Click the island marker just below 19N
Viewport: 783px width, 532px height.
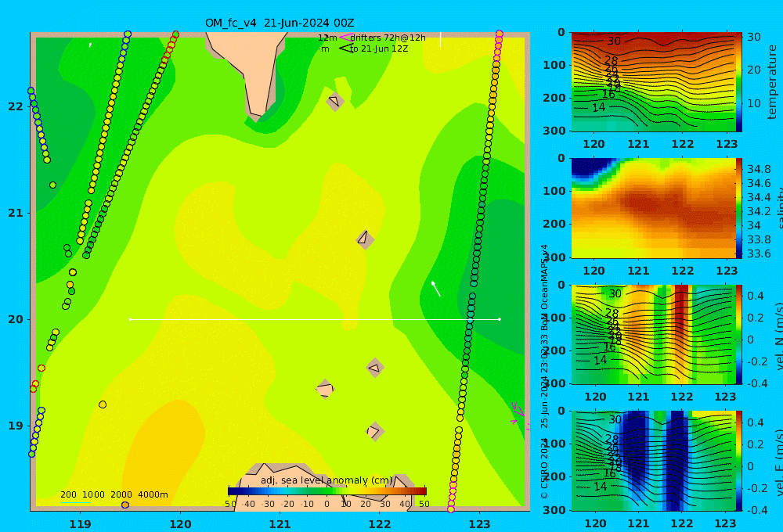[x=375, y=432]
